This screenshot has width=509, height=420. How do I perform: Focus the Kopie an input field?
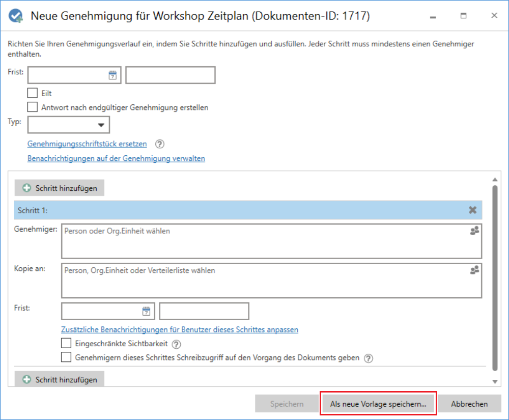point(271,281)
